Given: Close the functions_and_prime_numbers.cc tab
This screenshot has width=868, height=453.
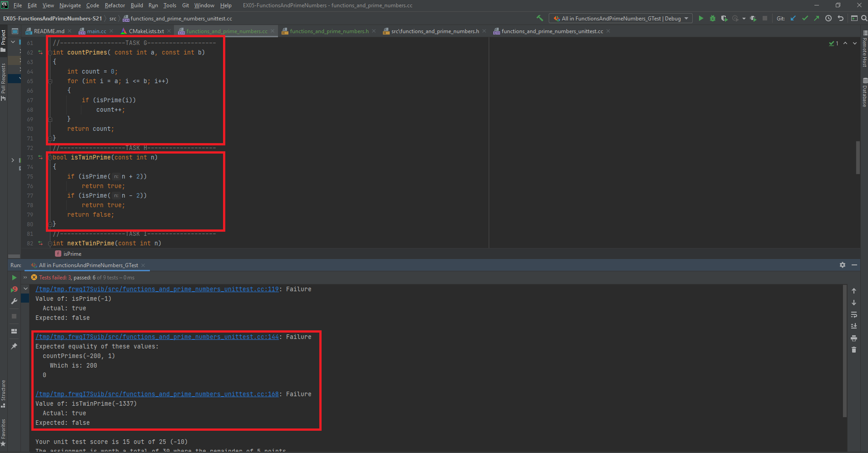Looking at the screenshot, I should [x=273, y=31].
